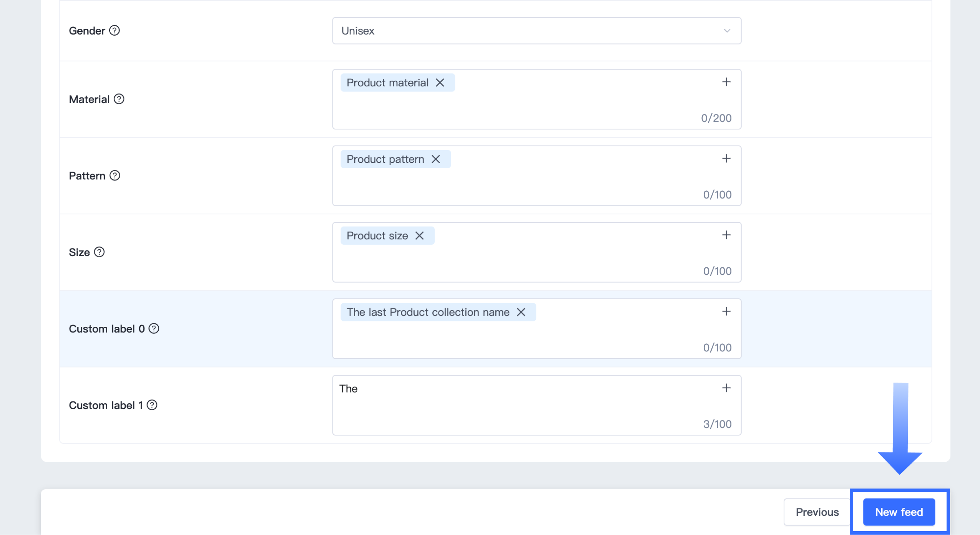This screenshot has height=535, width=980.
Task: Remove the Product size tag
Action: point(420,235)
